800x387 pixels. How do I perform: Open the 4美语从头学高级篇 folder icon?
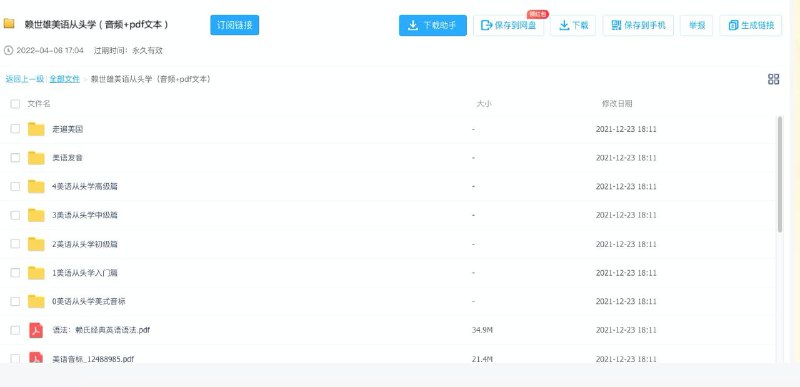36,186
